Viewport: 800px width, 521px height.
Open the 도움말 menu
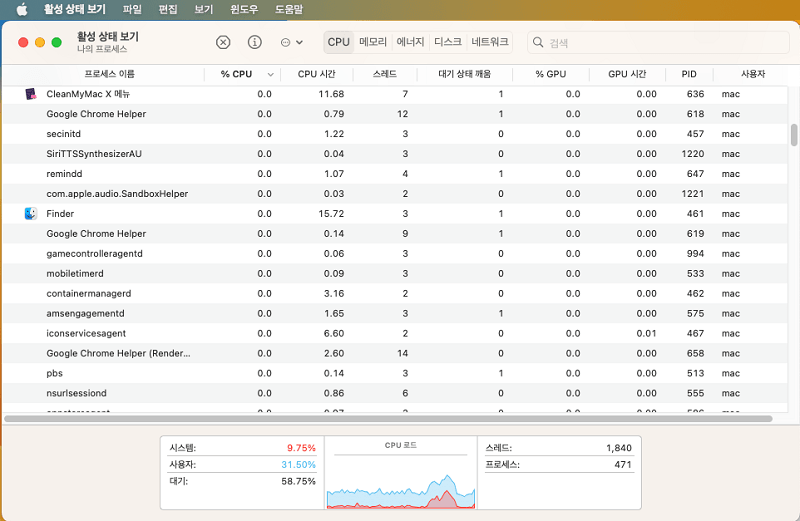(x=289, y=9)
